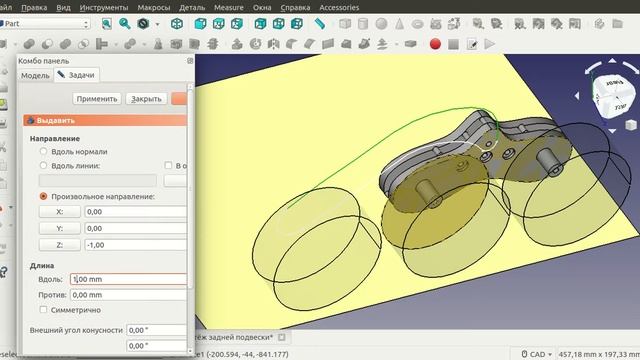Image resolution: width=640 pixels, height=360 pixels.
Task: Toggle the checkbox beside 'Вдоль линии'
Action: (168, 165)
